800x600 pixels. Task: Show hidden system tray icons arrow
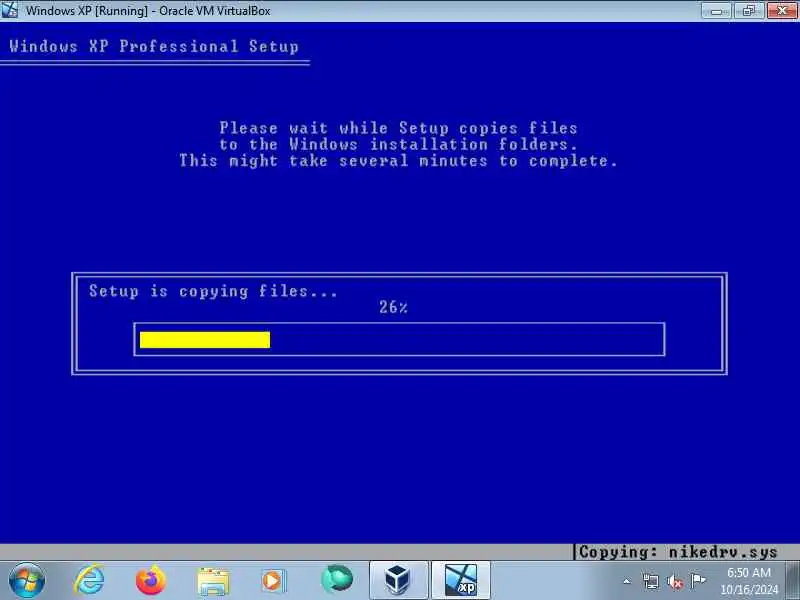point(627,581)
